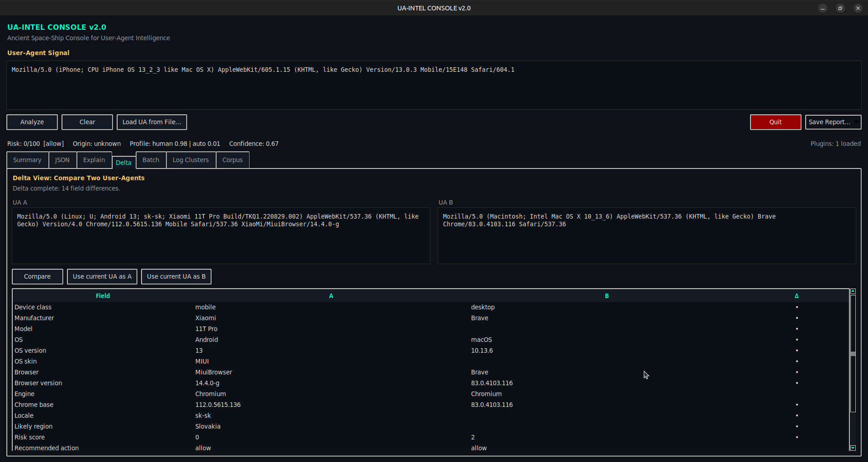The width and height of the screenshot is (868, 462).
Task: Open the JSON tab
Action: point(62,160)
